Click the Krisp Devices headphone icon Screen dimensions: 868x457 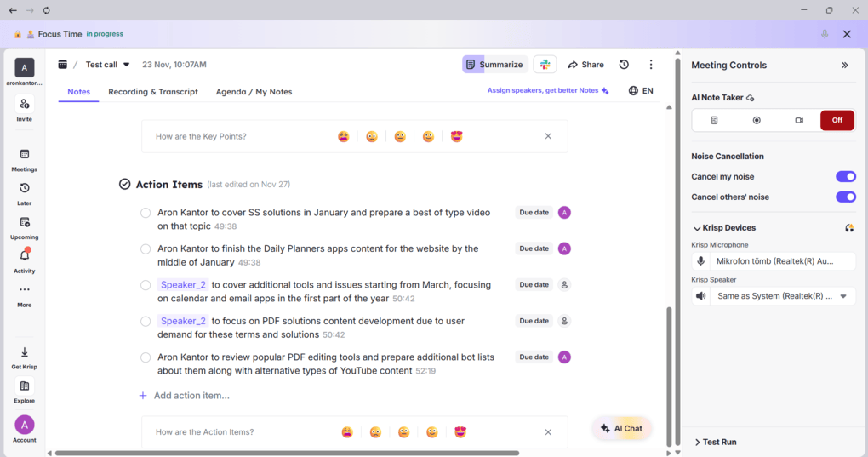pyautogui.click(x=849, y=228)
